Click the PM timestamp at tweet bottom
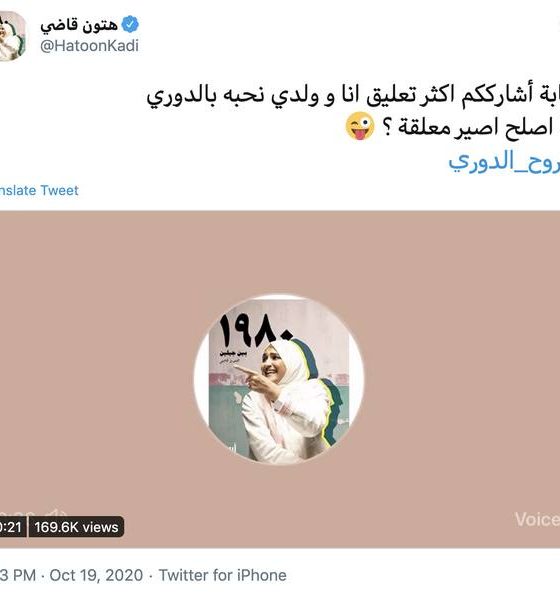The width and height of the screenshot is (560, 600). (x=18, y=575)
